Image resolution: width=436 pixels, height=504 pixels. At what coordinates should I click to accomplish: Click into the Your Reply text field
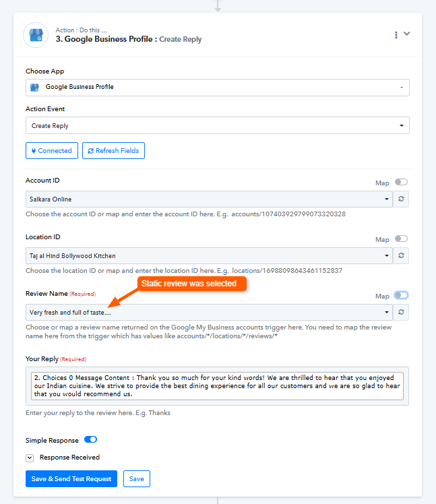point(217,385)
